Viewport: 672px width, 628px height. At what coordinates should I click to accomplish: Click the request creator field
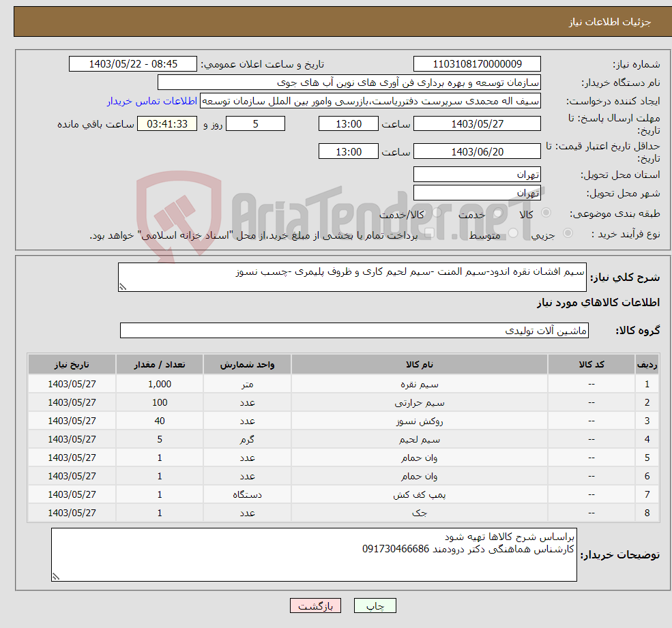(370, 101)
